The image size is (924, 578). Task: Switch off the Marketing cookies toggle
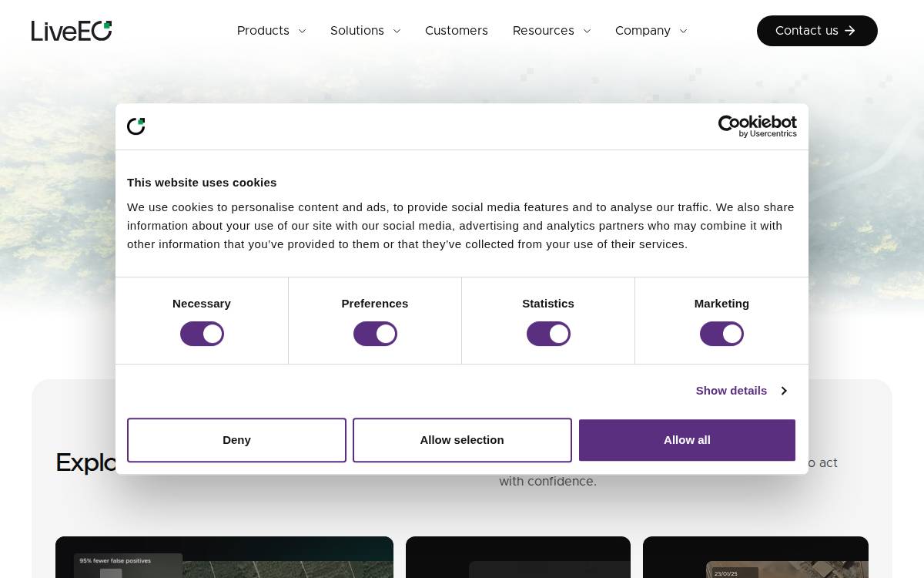point(721,334)
